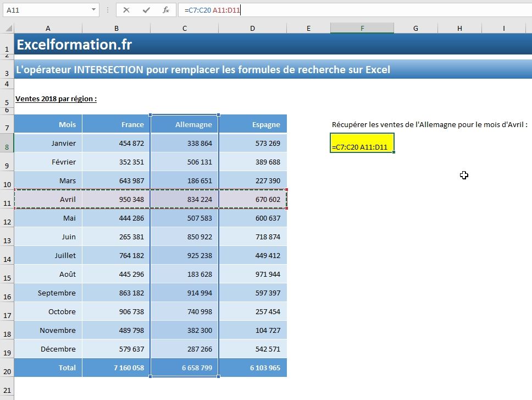Select column G header
Image resolution: width=532 pixels, height=400 pixels.
[x=415, y=29]
